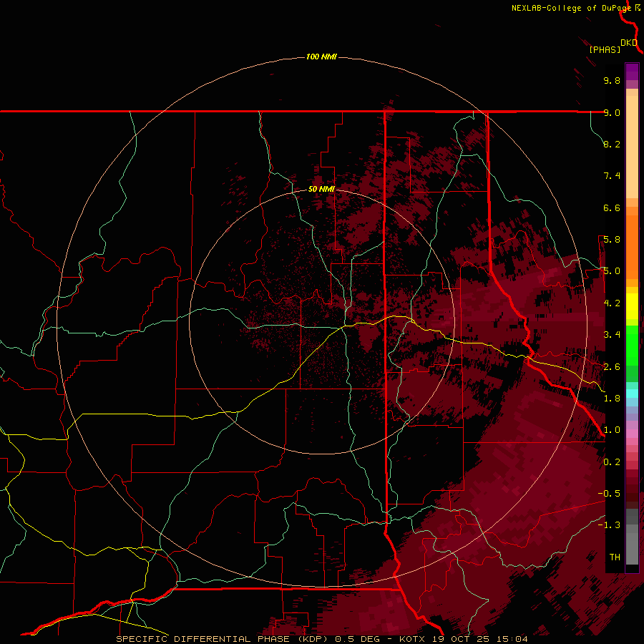Click the 9.0 value on the color scale

(x=612, y=112)
